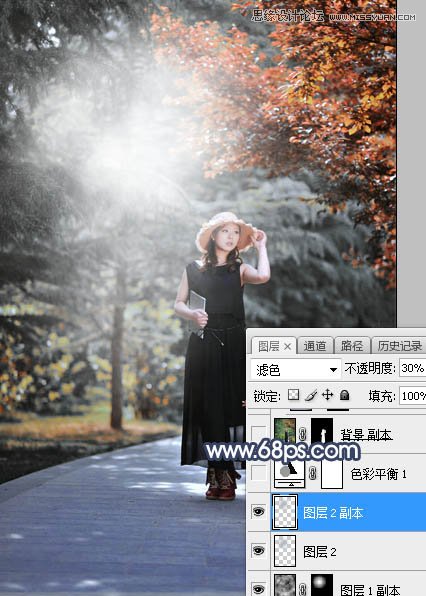Show the hidden 色彩平衡 1 layer

tap(258, 474)
